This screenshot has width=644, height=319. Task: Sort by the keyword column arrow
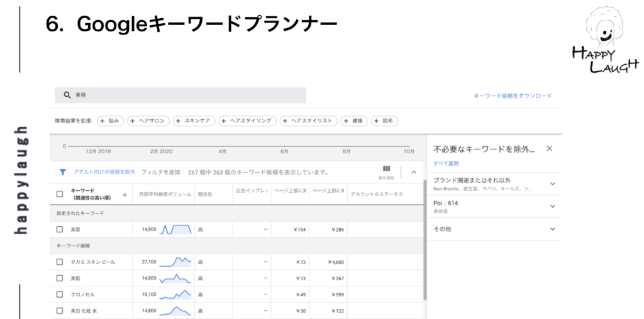[x=125, y=195]
